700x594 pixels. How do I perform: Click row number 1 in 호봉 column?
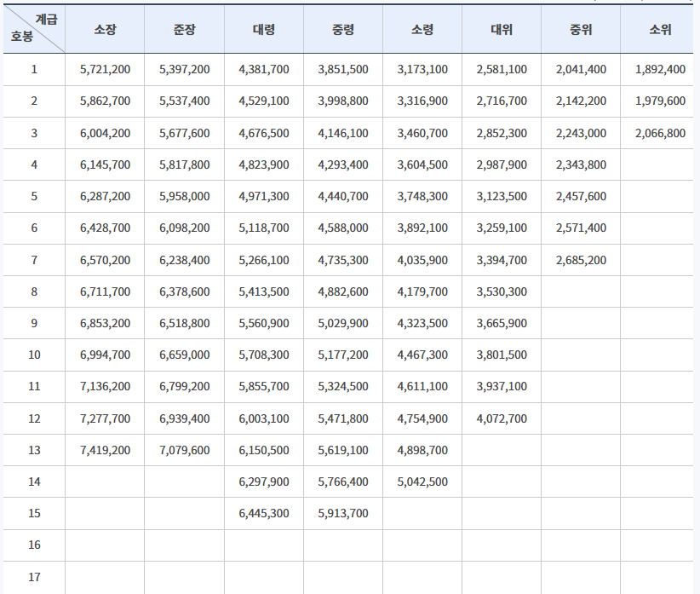[34, 69]
